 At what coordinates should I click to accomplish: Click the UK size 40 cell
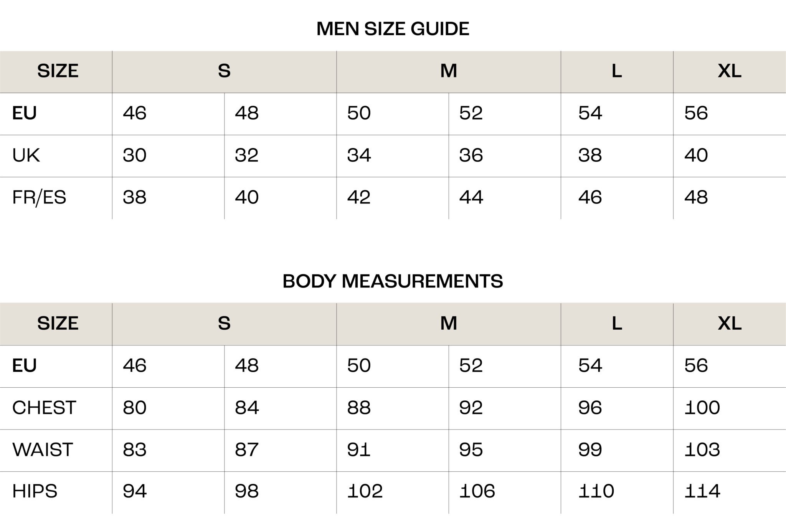(x=696, y=155)
